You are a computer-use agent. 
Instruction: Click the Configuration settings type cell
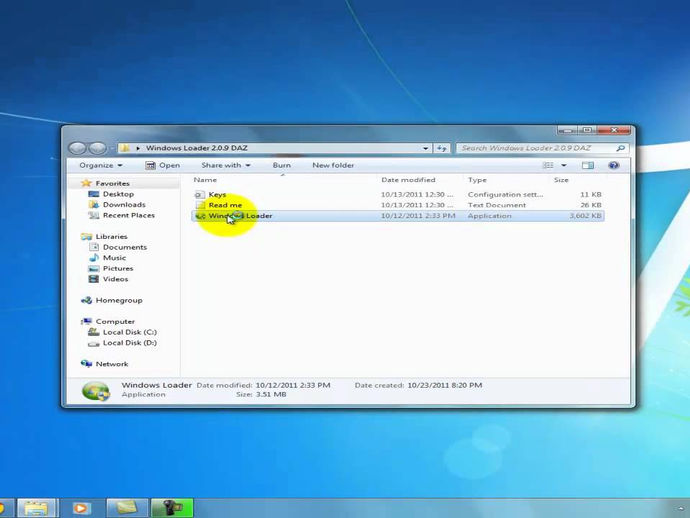(x=505, y=195)
